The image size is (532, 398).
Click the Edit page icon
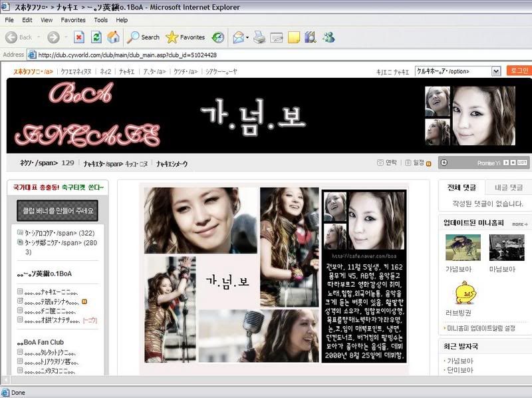[277, 37]
